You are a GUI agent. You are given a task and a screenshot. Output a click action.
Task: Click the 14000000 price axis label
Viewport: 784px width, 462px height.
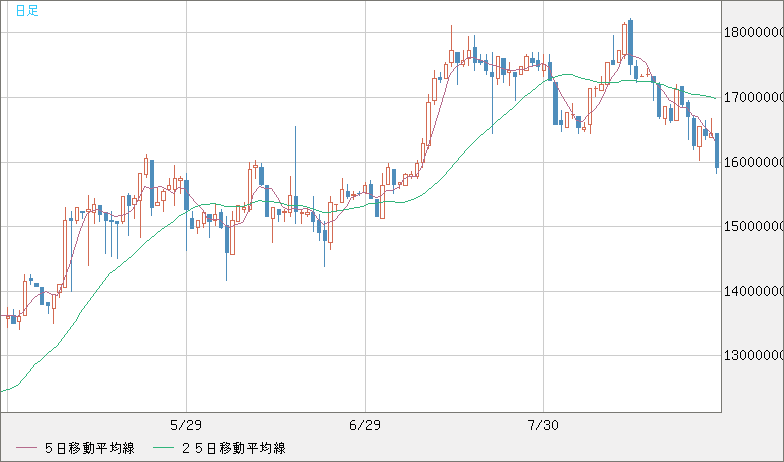[754, 291]
